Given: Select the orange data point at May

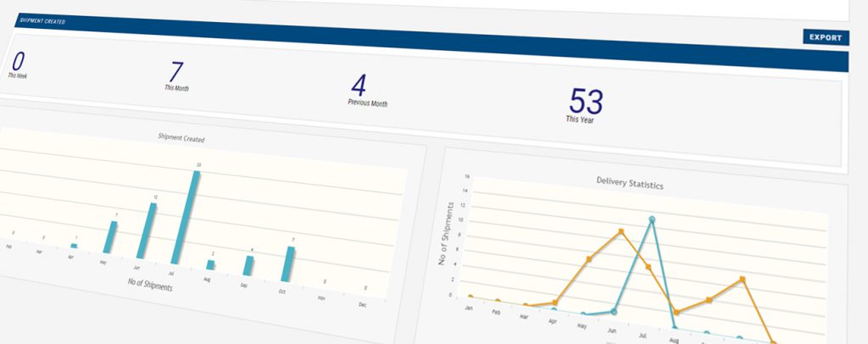Looking at the screenshot, I should 589,259.
